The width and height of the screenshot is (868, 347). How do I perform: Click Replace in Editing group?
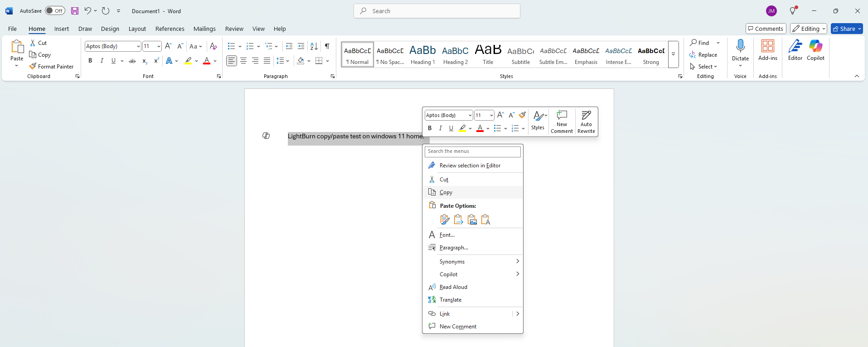click(703, 54)
